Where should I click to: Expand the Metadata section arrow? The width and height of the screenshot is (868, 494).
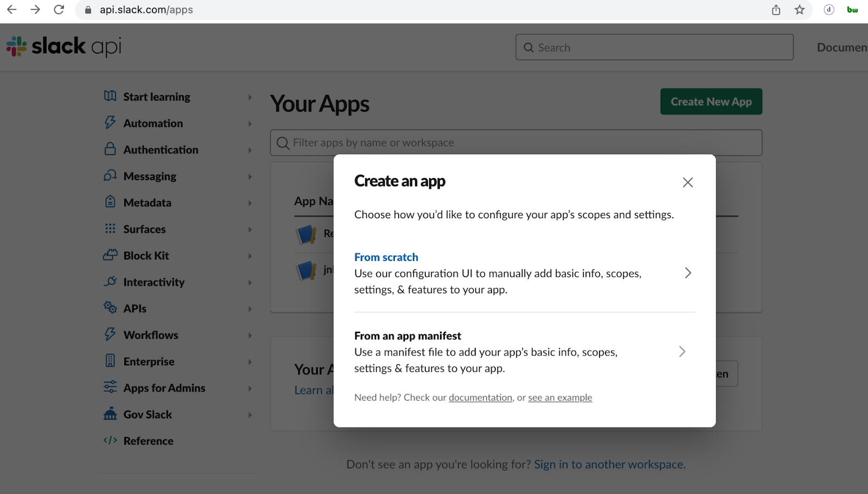250,203
